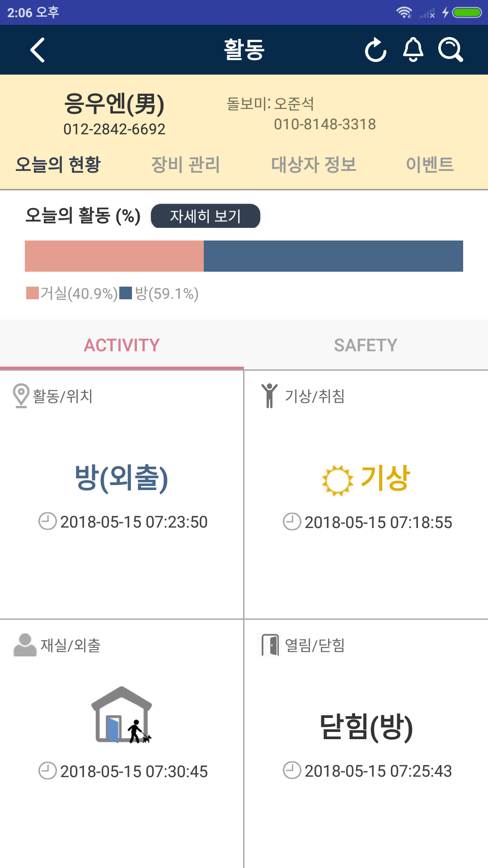Click the location pin icon
488x868 pixels.
coord(21,396)
